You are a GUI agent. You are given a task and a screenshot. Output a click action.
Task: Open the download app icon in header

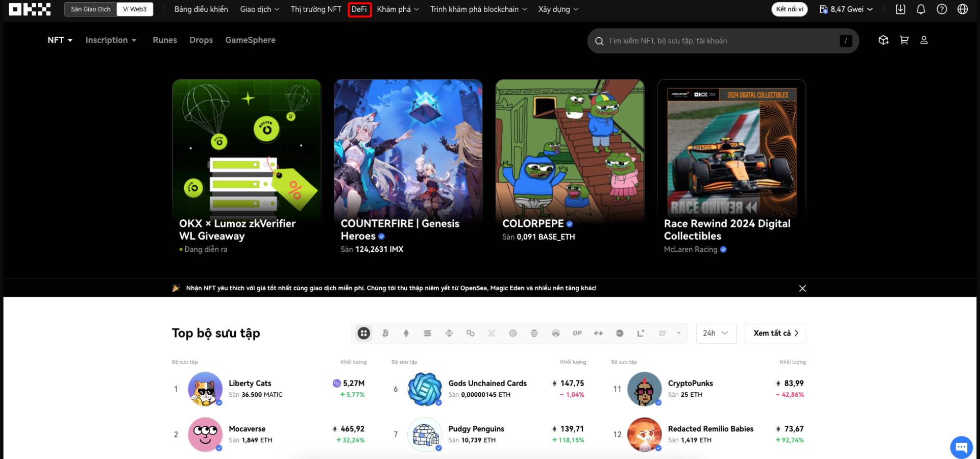[900, 9]
